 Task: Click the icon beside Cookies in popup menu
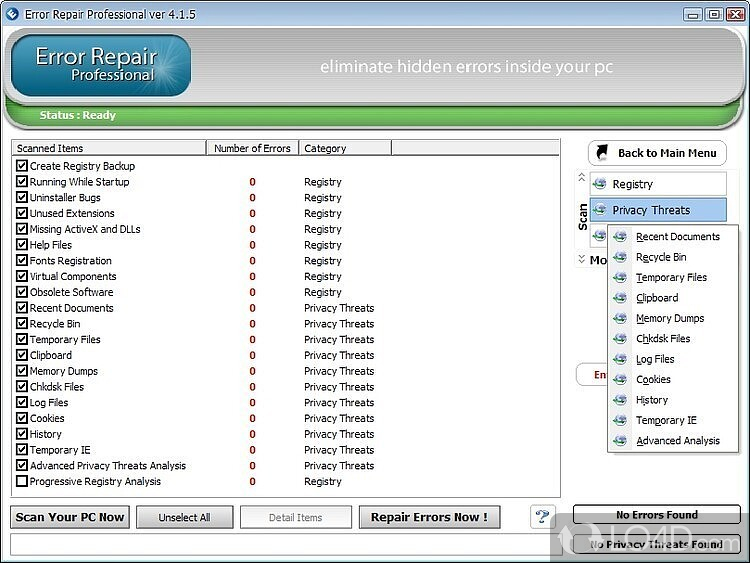click(621, 380)
